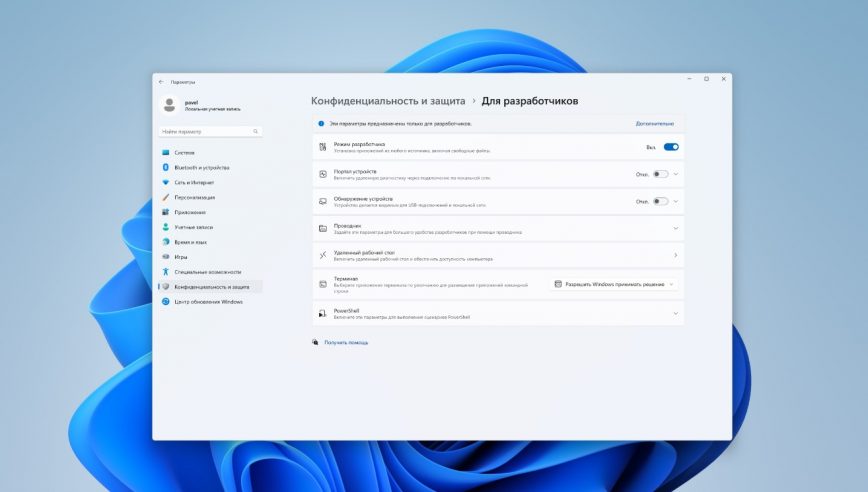
Task: Select the Центр обновления Windows icon
Action: (166, 302)
